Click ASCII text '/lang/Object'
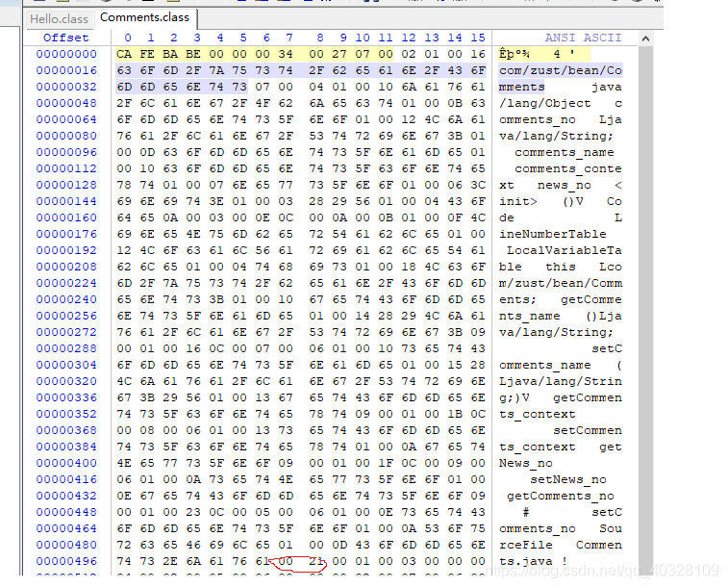 coord(545,103)
